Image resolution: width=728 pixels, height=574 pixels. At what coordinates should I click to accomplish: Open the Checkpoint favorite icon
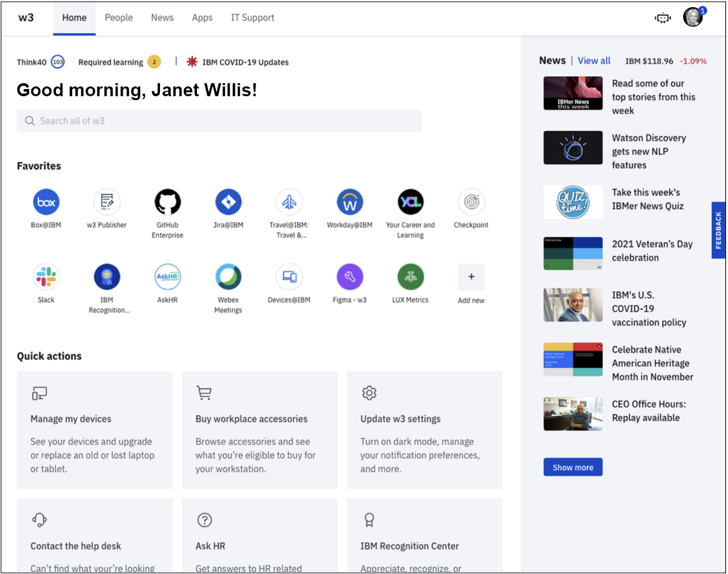[471, 202]
